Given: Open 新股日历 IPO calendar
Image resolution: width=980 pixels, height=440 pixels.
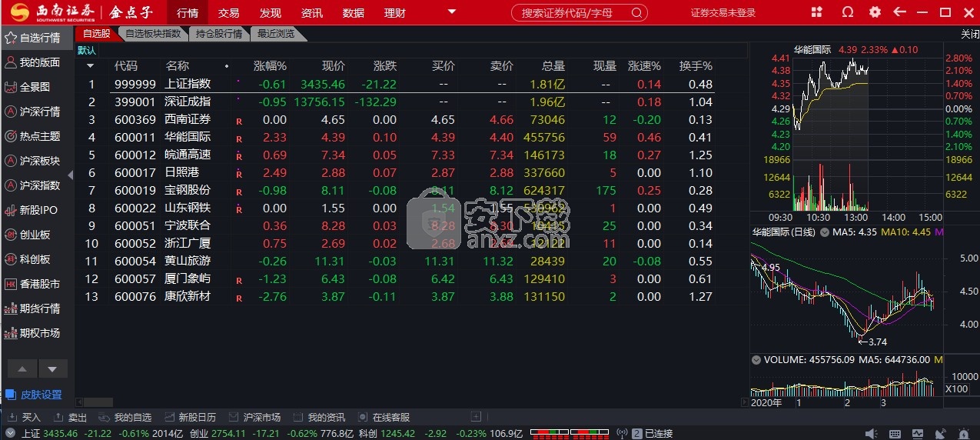Looking at the screenshot, I should coord(189,417).
